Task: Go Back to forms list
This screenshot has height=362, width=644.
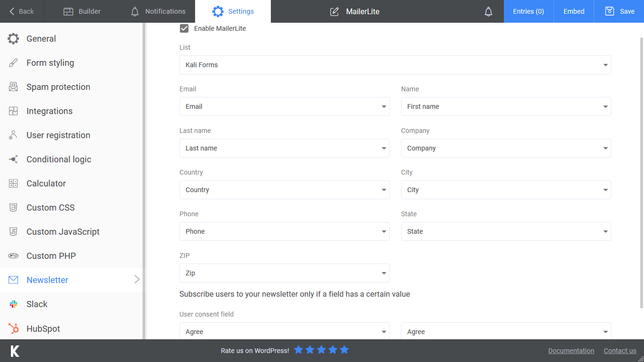Action: point(22,11)
